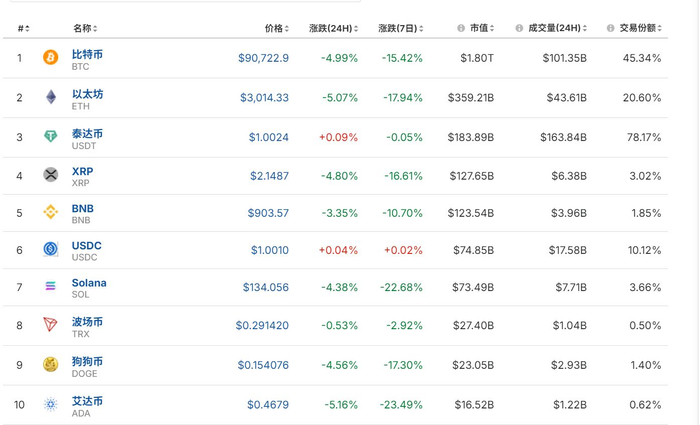Click the DOGE ticker symbol
This screenshot has width=700, height=425.
click(x=84, y=374)
